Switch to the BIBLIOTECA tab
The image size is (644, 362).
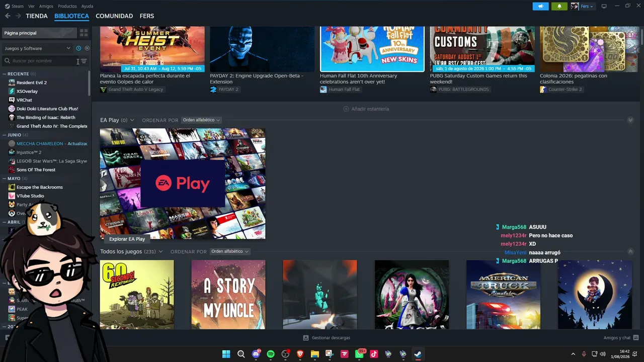pyautogui.click(x=71, y=16)
